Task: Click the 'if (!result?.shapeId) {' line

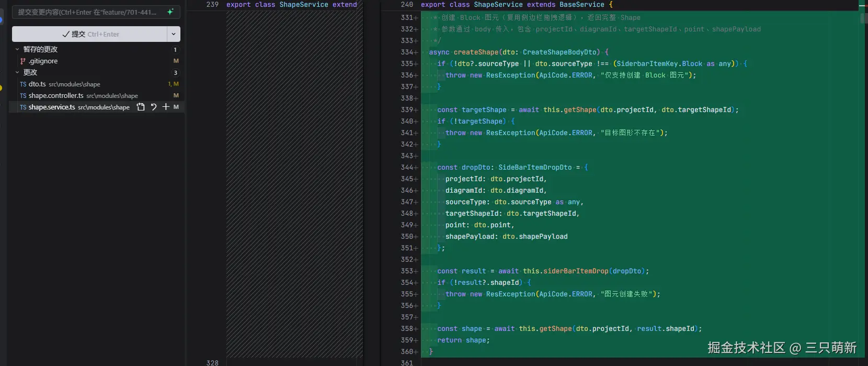Action: pos(484,282)
